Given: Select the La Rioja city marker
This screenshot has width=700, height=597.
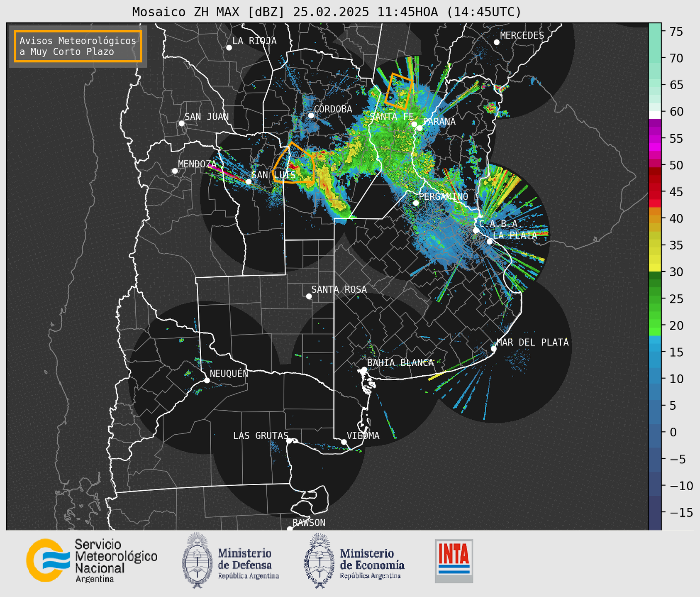Looking at the screenshot, I should coord(229,48).
